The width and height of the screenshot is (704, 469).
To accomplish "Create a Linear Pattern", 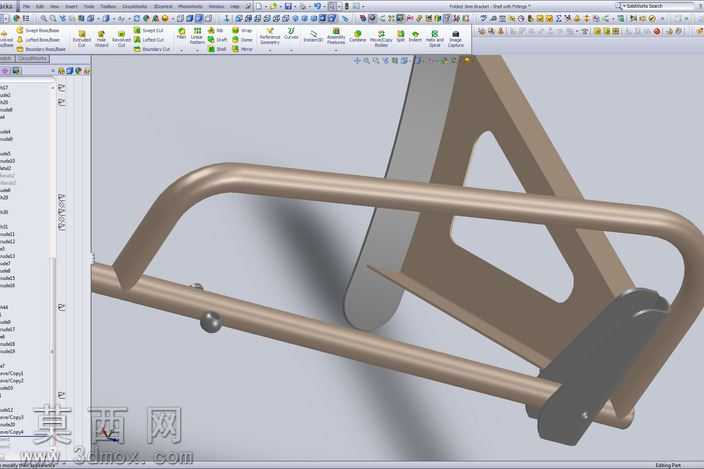I will tap(197, 35).
